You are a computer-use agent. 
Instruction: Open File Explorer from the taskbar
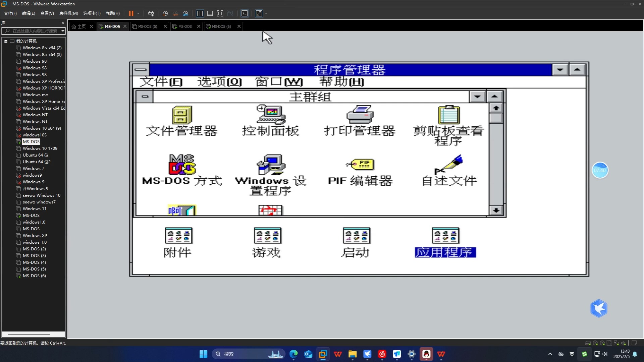tap(353, 354)
